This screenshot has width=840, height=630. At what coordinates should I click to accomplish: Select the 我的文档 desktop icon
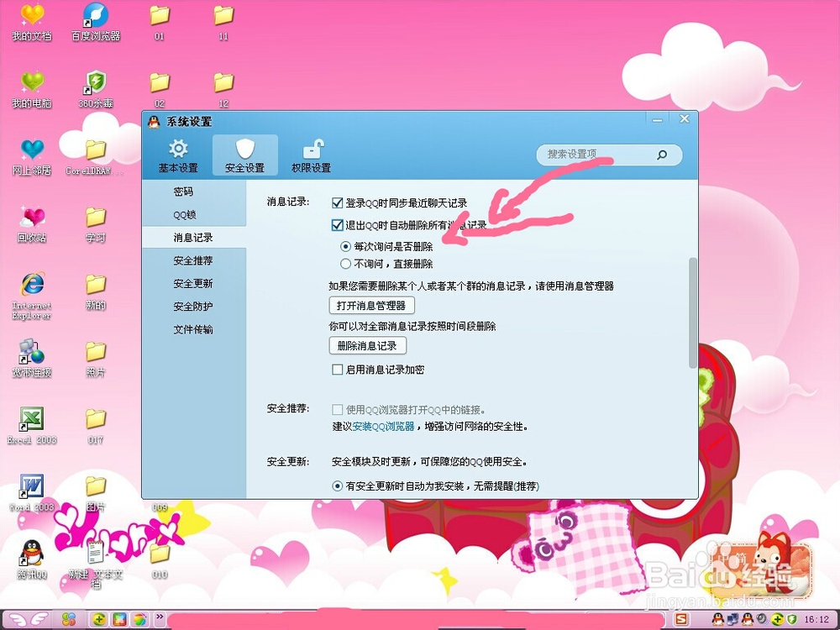point(32,23)
